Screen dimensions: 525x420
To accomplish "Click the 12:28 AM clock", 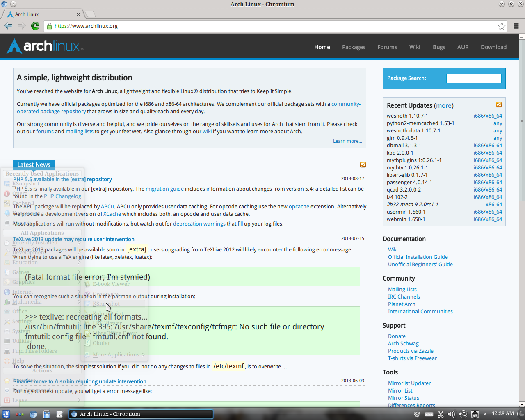I will [503, 413].
